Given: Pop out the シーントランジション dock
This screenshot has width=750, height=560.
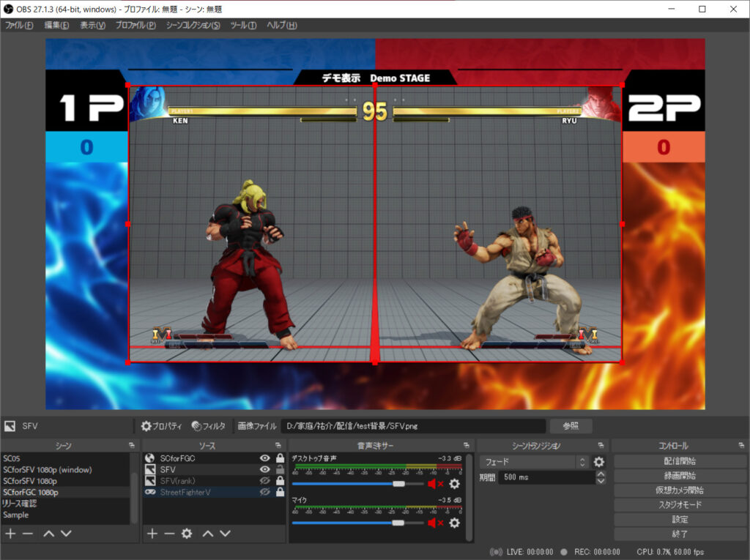Looking at the screenshot, I should point(601,445).
